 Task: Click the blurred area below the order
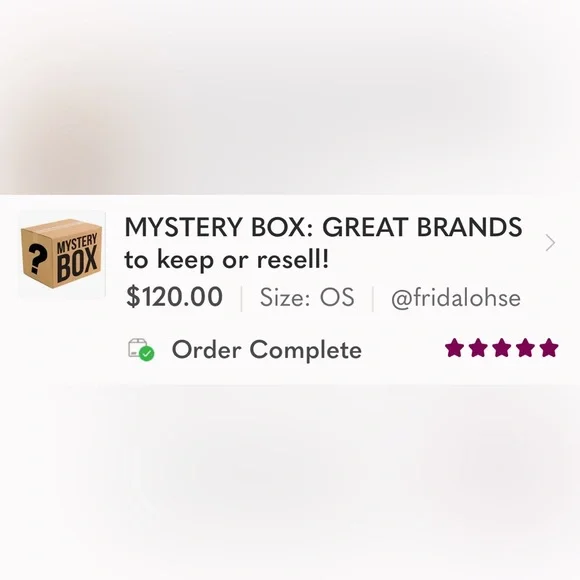[290, 482]
